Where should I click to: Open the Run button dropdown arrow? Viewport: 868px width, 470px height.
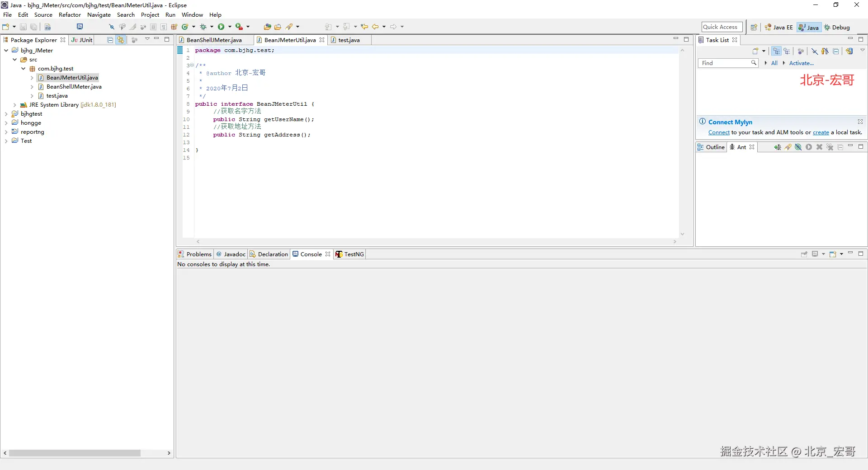click(x=230, y=27)
